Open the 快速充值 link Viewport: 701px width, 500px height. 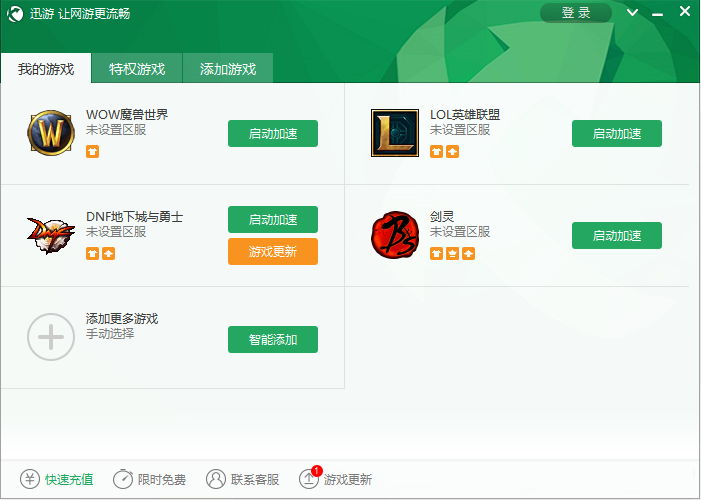(x=69, y=480)
